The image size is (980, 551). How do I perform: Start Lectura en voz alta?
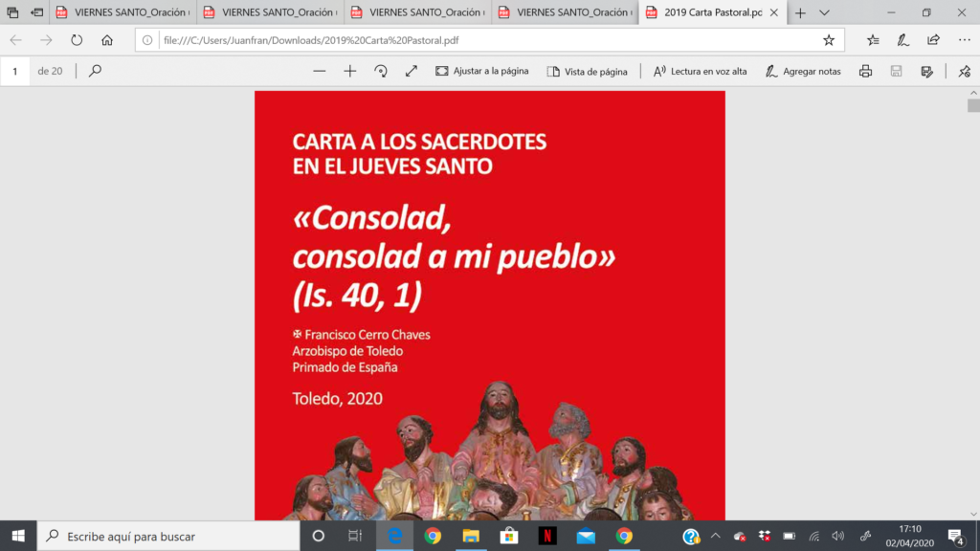(x=700, y=71)
